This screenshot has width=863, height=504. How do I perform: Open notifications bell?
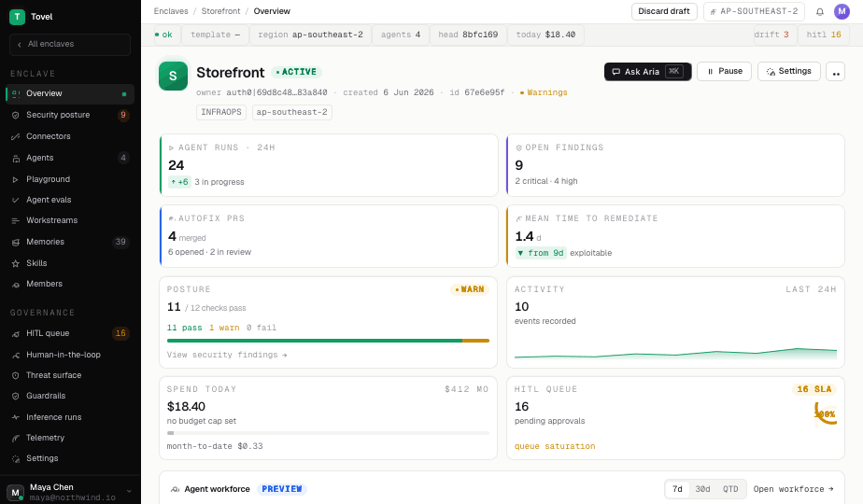819,11
